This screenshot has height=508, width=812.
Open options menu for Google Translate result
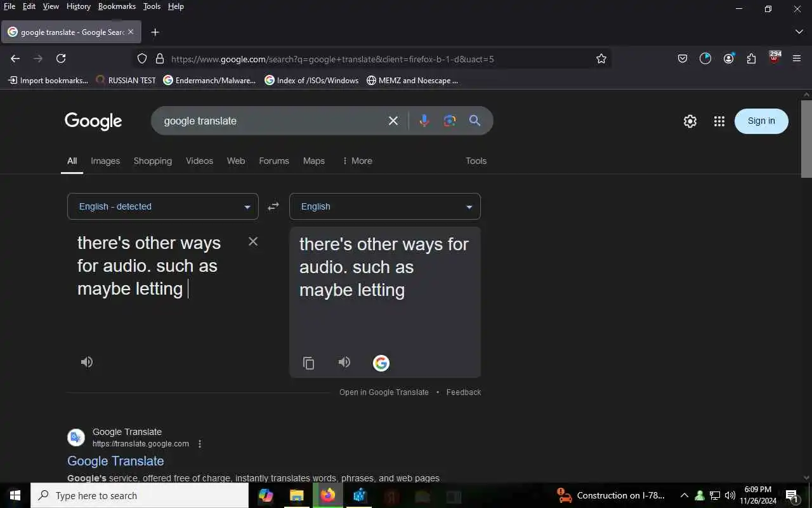(200, 444)
